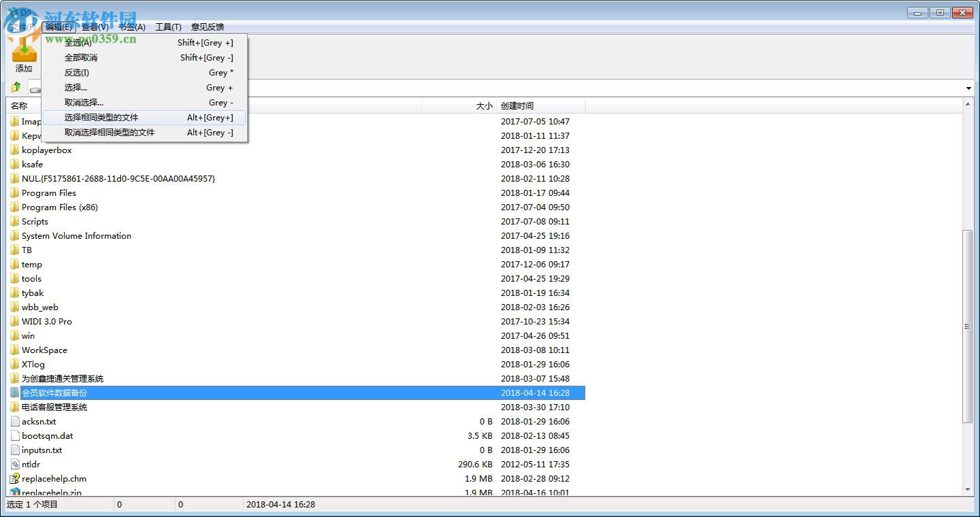Viewport: 980px width, 517px height.
Task: Open the 书签(A) menu
Action: tap(132, 27)
